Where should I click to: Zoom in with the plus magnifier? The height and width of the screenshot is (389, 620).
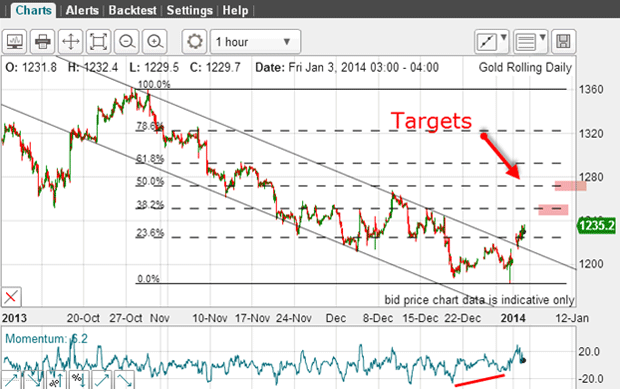tap(155, 42)
